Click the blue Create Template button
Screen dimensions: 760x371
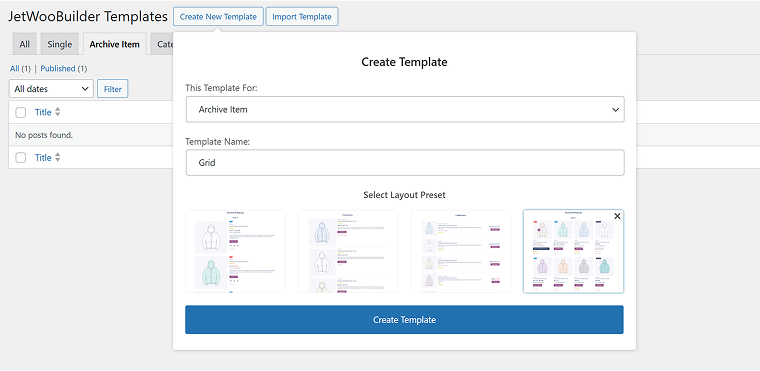[404, 320]
